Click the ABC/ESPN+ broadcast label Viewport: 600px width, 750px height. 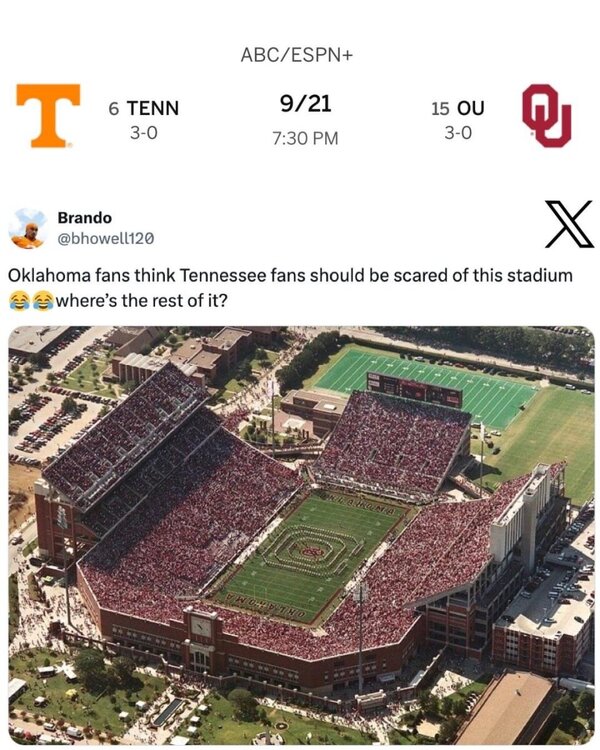click(x=297, y=55)
